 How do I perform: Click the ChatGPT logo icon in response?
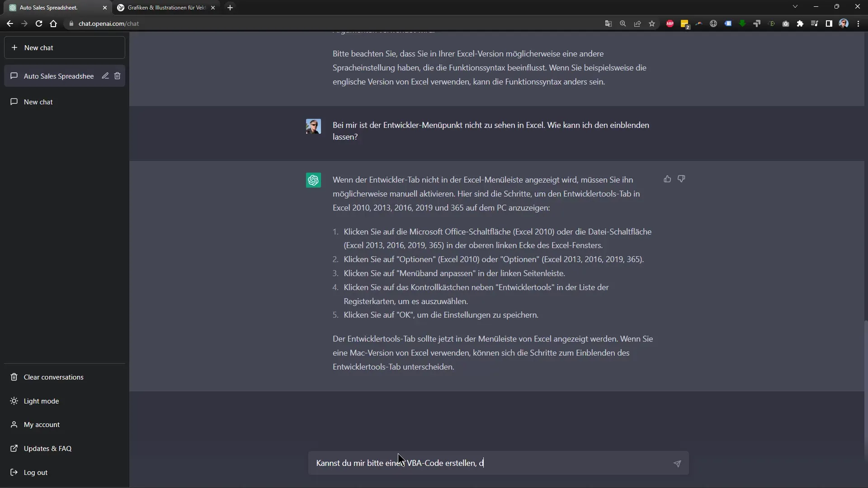(x=314, y=180)
